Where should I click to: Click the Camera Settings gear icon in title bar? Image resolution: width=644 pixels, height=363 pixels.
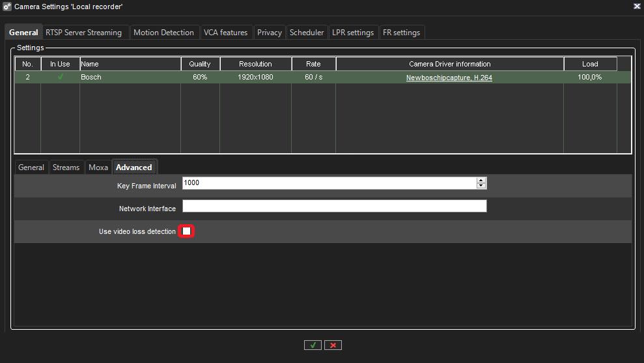7,6
